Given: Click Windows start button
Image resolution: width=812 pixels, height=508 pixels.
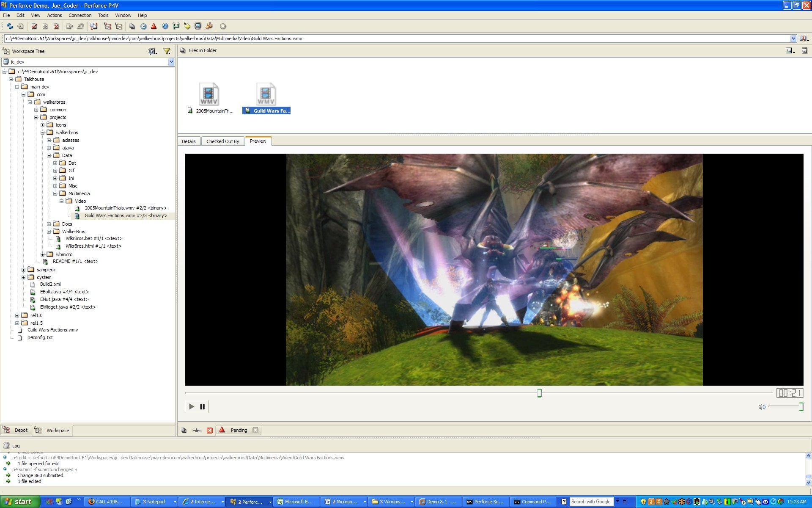Looking at the screenshot, I should point(19,502).
